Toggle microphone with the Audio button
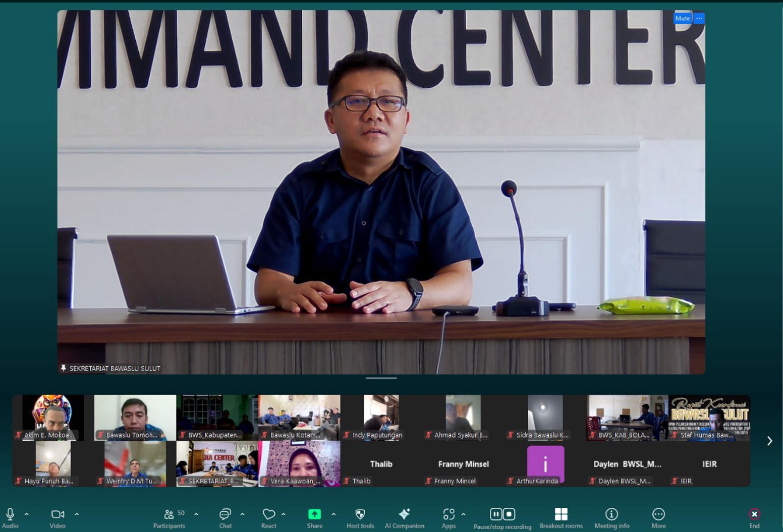 click(10, 515)
